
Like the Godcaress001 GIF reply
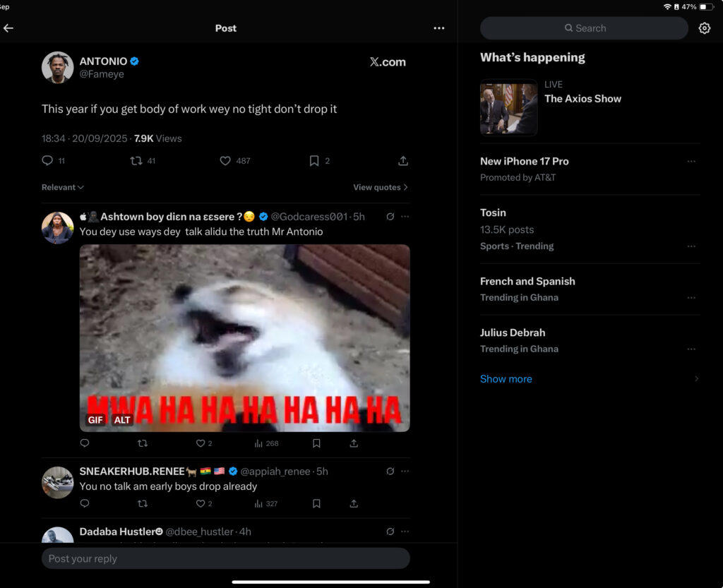(201, 443)
